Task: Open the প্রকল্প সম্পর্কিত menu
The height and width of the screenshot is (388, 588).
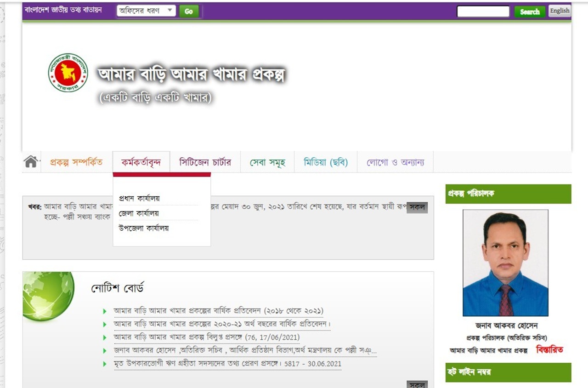Action: click(76, 162)
